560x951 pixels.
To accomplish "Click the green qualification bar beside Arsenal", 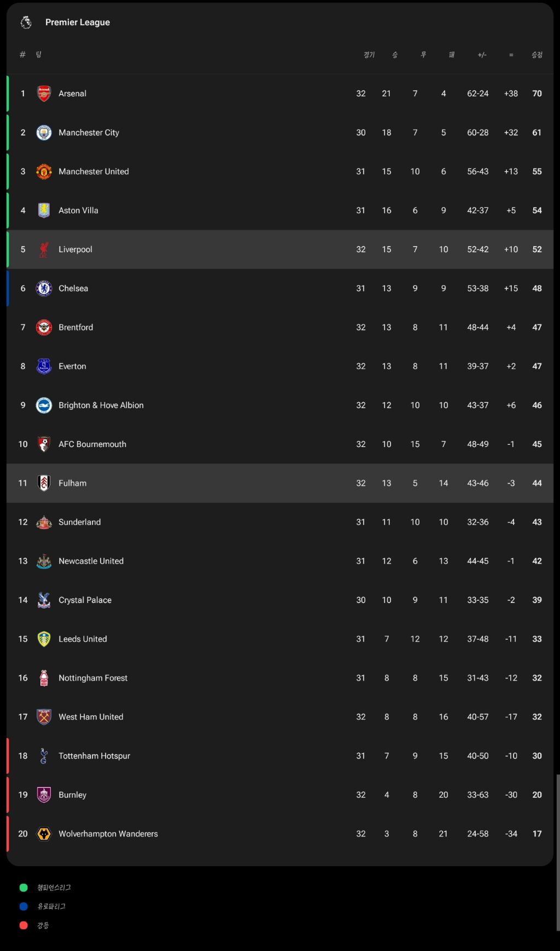I will click(8, 93).
